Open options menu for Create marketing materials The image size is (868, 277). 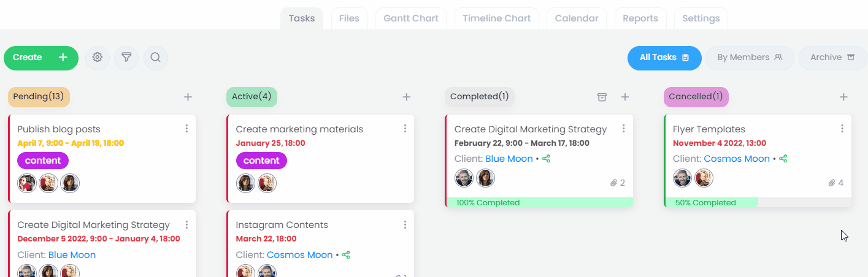pyautogui.click(x=405, y=129)
